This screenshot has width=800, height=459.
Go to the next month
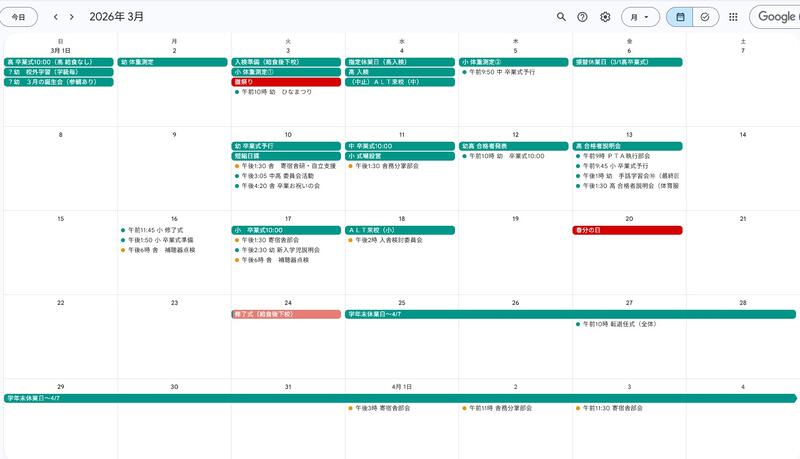(x=72, y=17)
